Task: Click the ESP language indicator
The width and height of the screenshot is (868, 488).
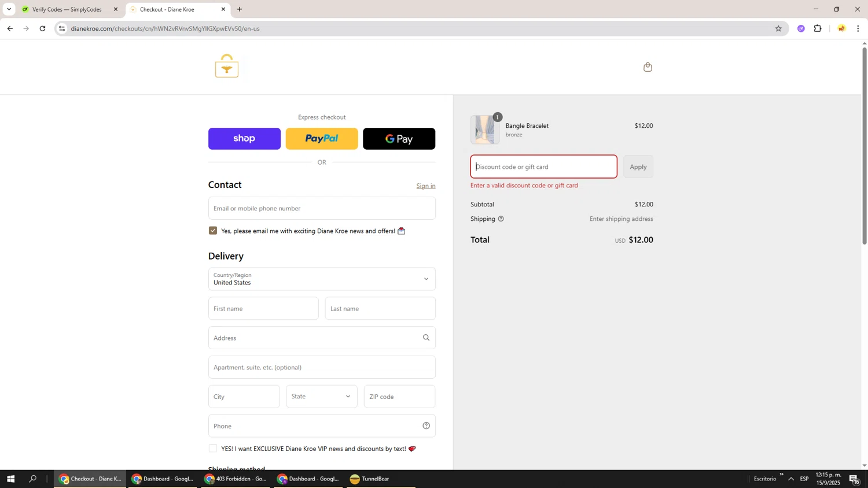Action: point(804,479)
